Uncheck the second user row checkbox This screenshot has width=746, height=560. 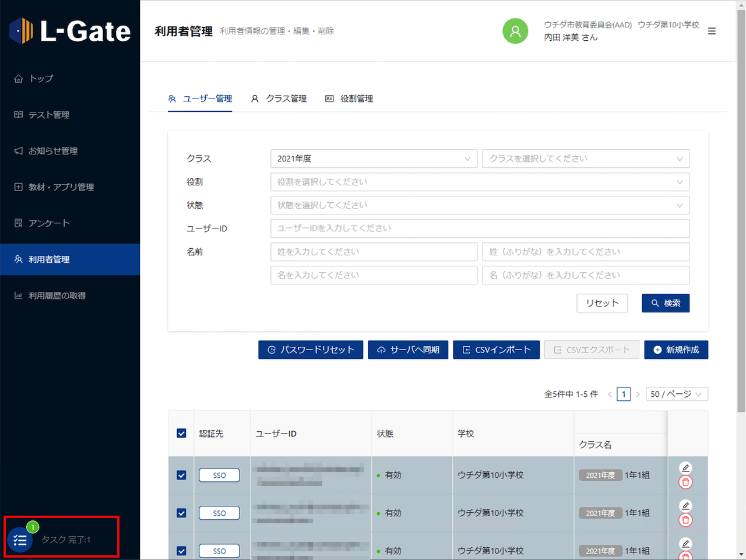(x=181, y=513)
